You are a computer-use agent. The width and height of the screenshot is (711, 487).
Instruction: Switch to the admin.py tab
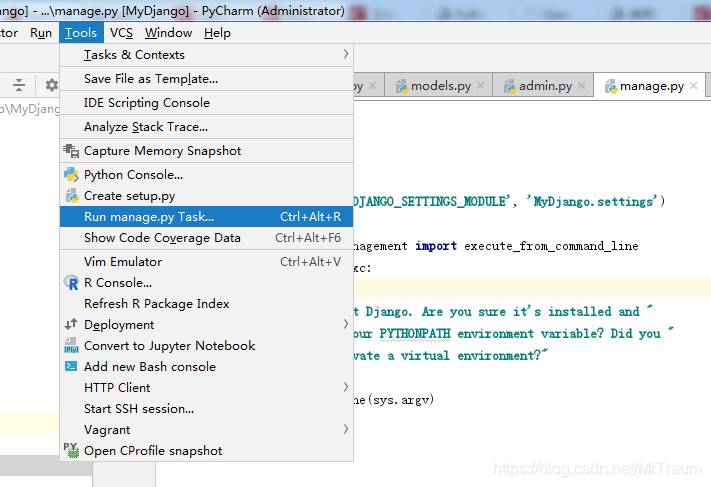[x=543, y=86]
